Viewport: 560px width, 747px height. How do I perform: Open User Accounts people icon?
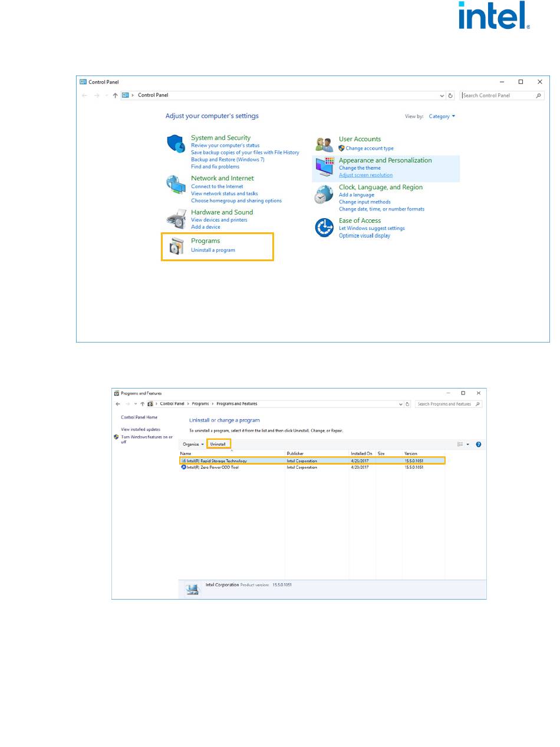click(x=324, y=144)
